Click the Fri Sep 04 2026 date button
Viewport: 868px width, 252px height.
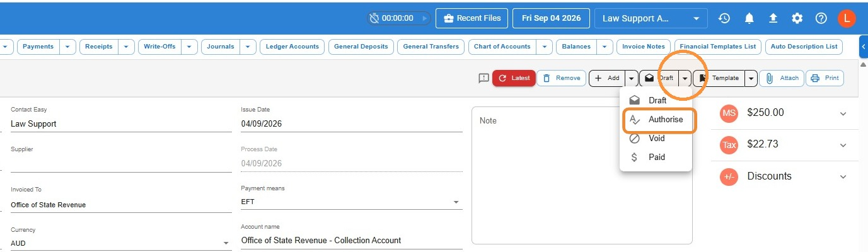point(551,18)
